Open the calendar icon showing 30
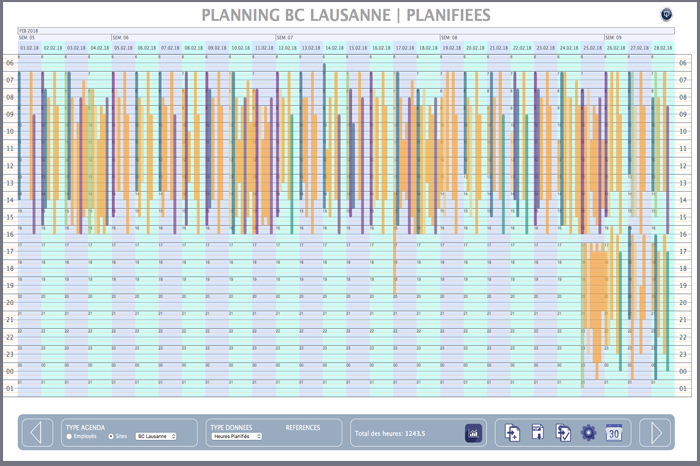This screenshot has width=700, height=466. click(x=615, y=433)
